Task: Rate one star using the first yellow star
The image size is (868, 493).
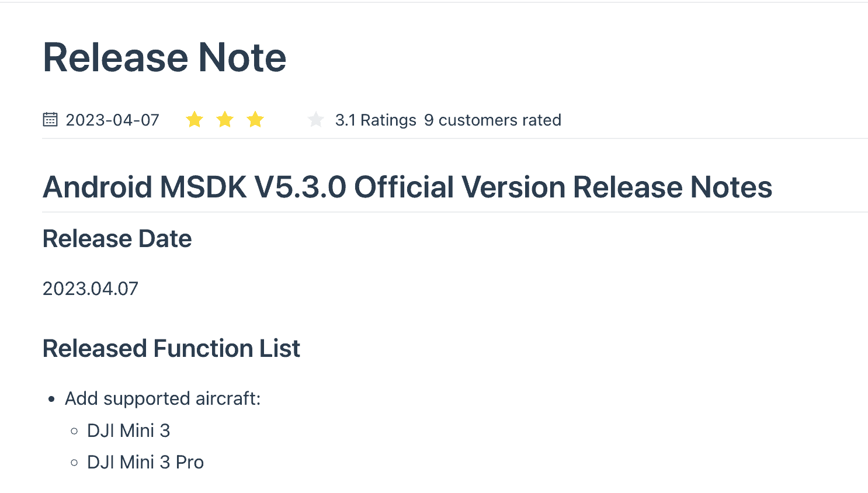Action: coord(195,120)
